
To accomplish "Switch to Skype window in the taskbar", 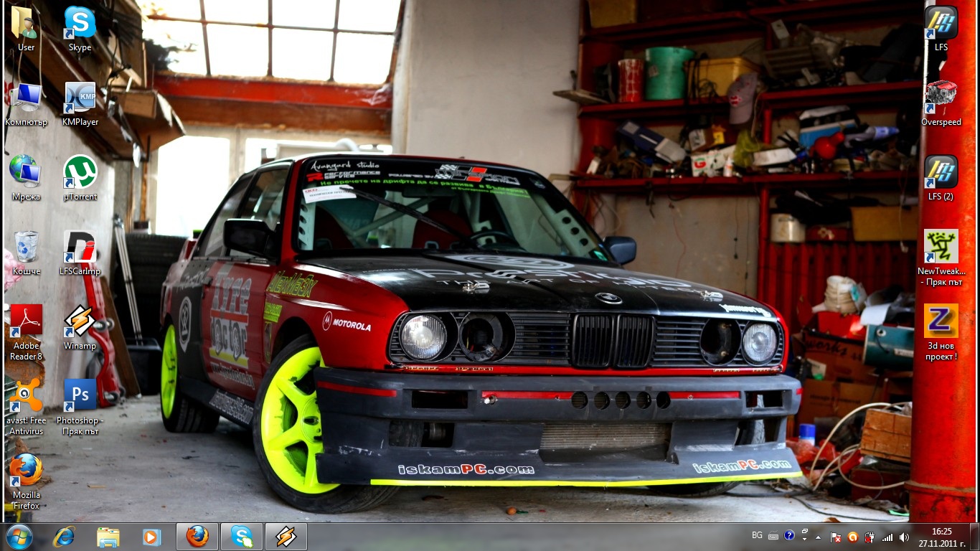I will (x=242, y=536).
